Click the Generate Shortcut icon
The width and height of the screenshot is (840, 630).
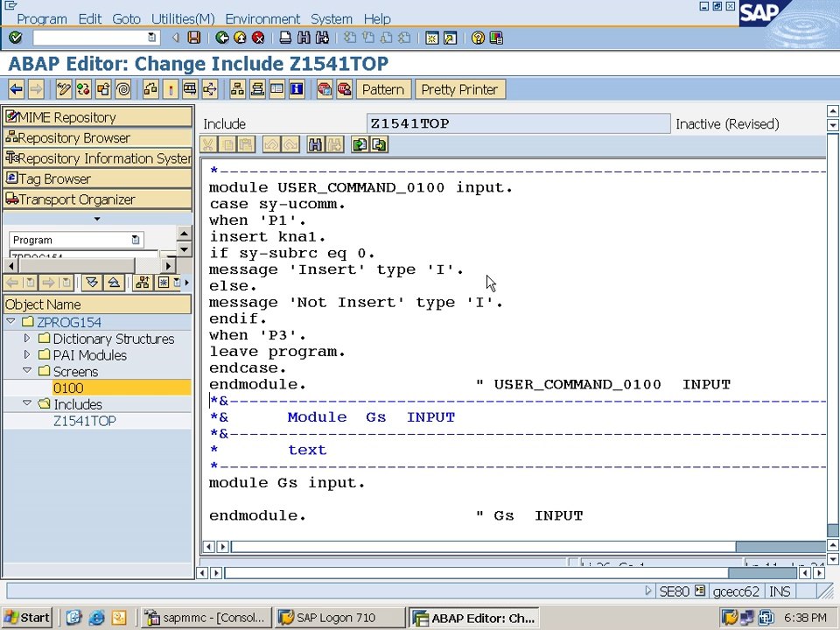pyautogui.click(x=450, y=38)
